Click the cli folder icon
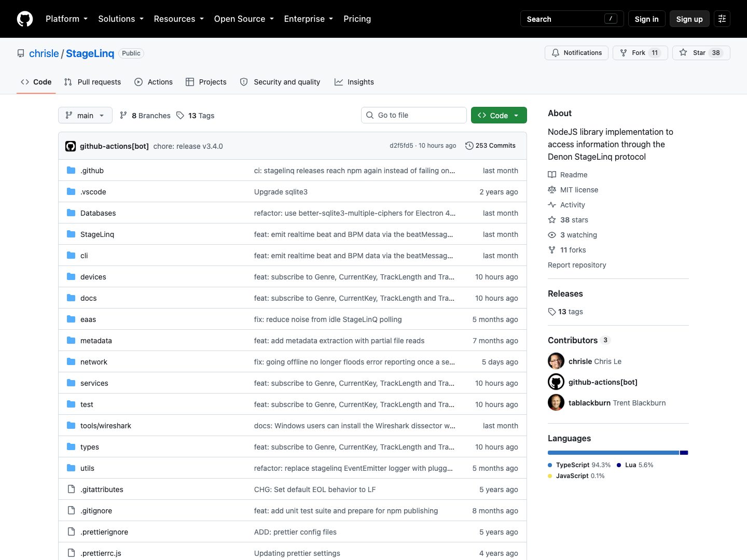 click(71, 256)
